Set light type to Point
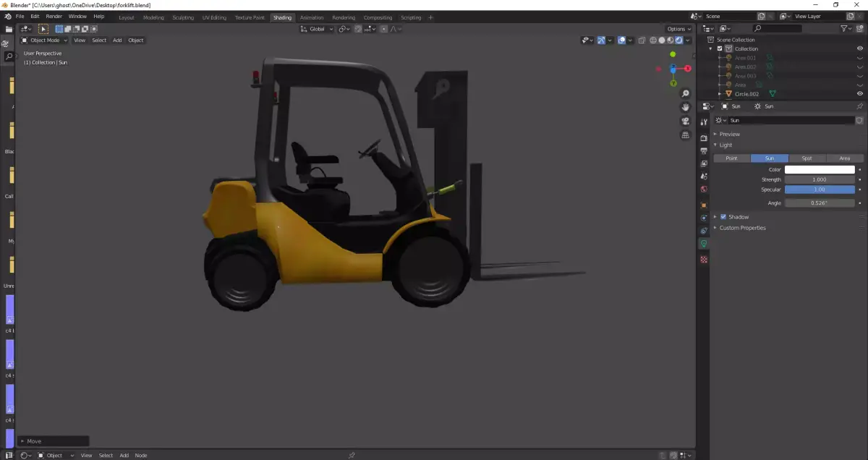Viewport: 868px width, 460px height. [x=731, y=158]
